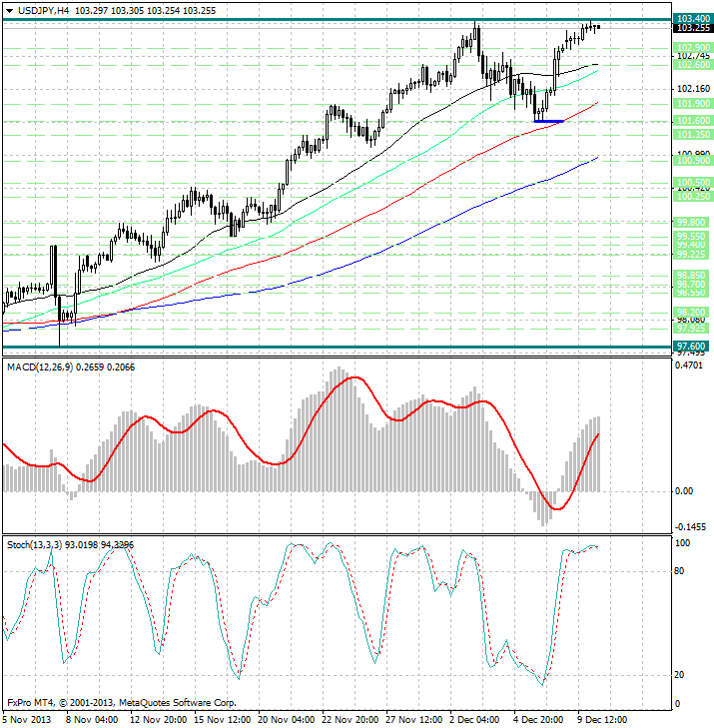Select the 101.900 level label
Image resolution: width=714 pixels, height=728 pixels.
(x=693, y=104)
